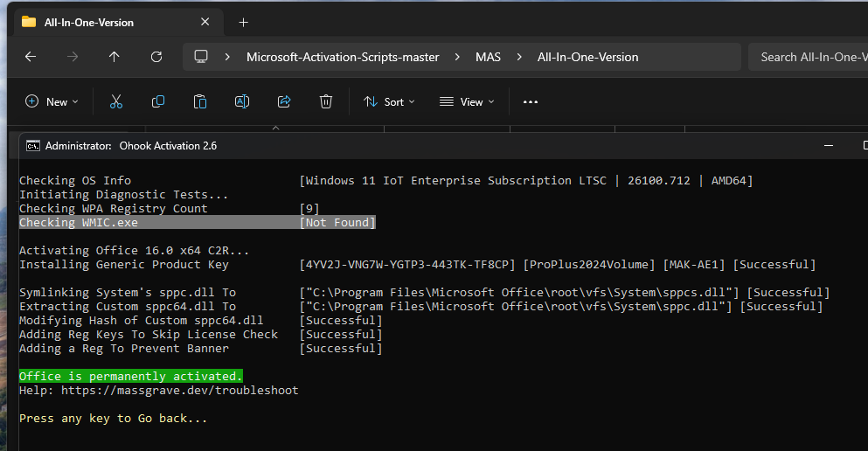Open the Sort options dropdown
The image size is (868, 451).
coord(389,101)
